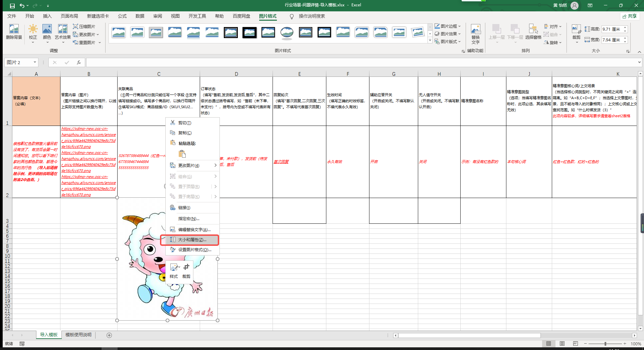Open the File (文件) tab
The width and height of the screenshot is (644, 350).
tap(12, 16)
